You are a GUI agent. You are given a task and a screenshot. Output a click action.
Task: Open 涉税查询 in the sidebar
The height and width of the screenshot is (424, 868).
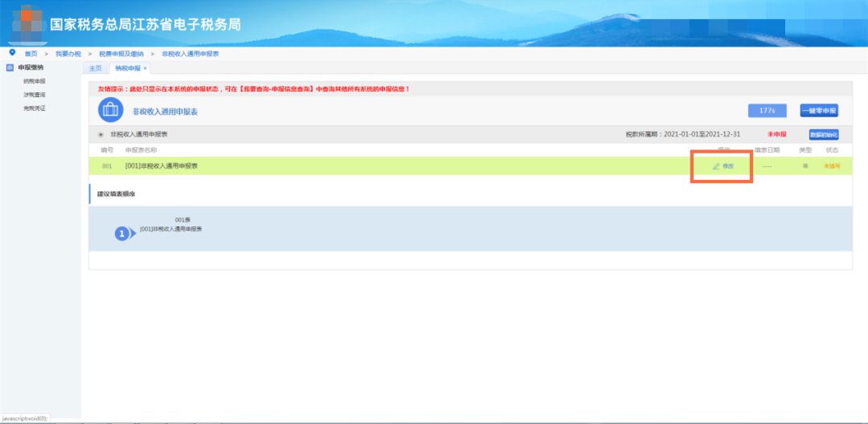[x=35, y=95]
